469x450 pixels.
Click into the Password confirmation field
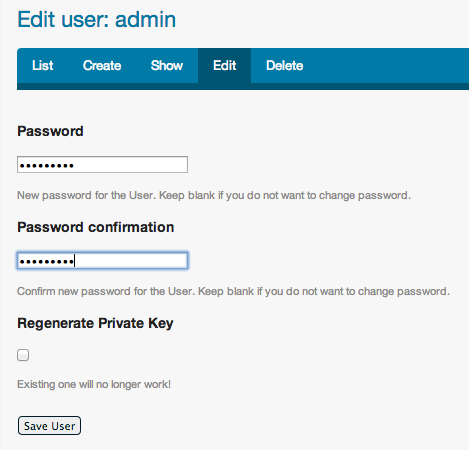102,261
